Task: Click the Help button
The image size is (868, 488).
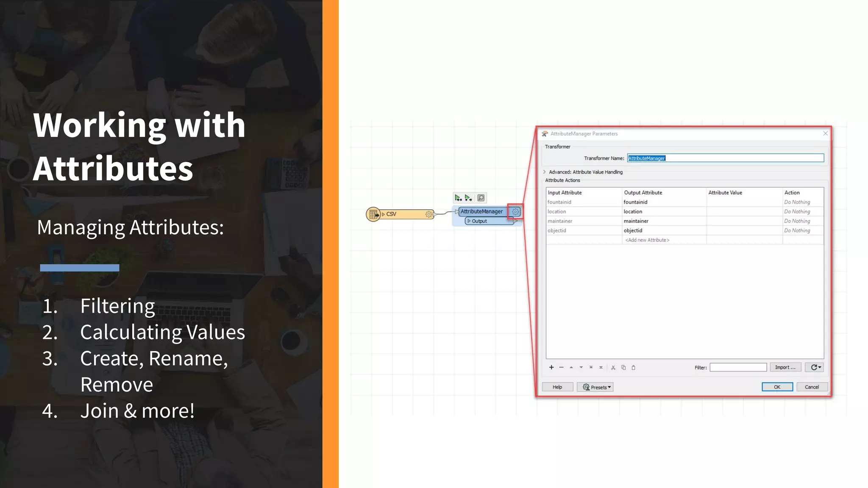Action: [x=557, y=387]
